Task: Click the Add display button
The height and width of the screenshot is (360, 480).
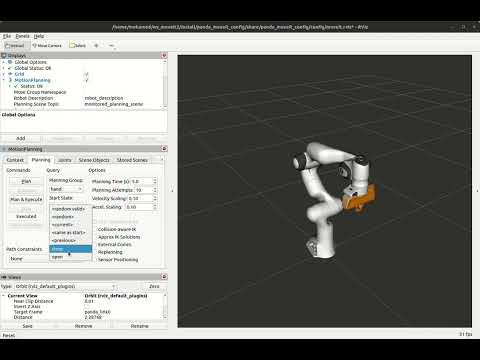Action: [x=21, y=138]
